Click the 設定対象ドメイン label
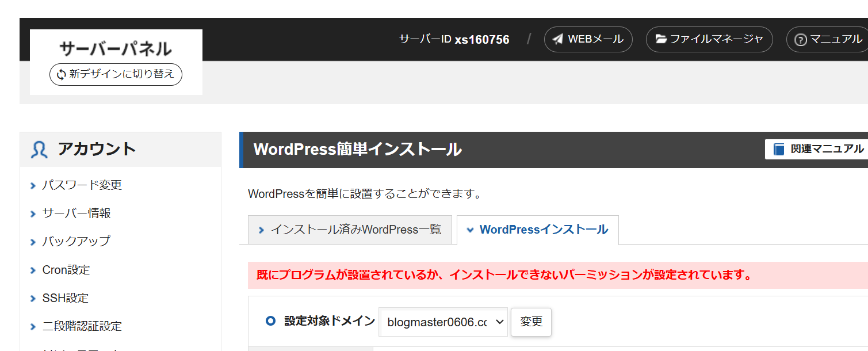 330,321
